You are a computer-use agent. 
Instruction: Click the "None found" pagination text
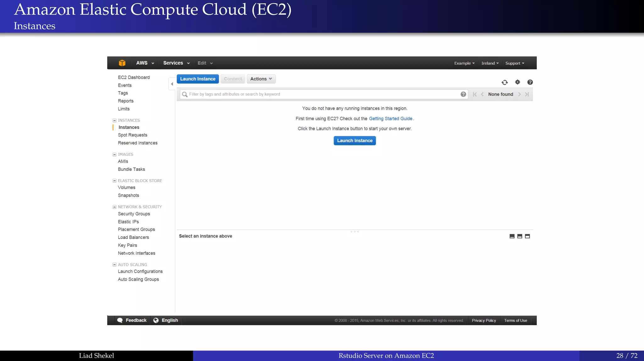(501, 94)
